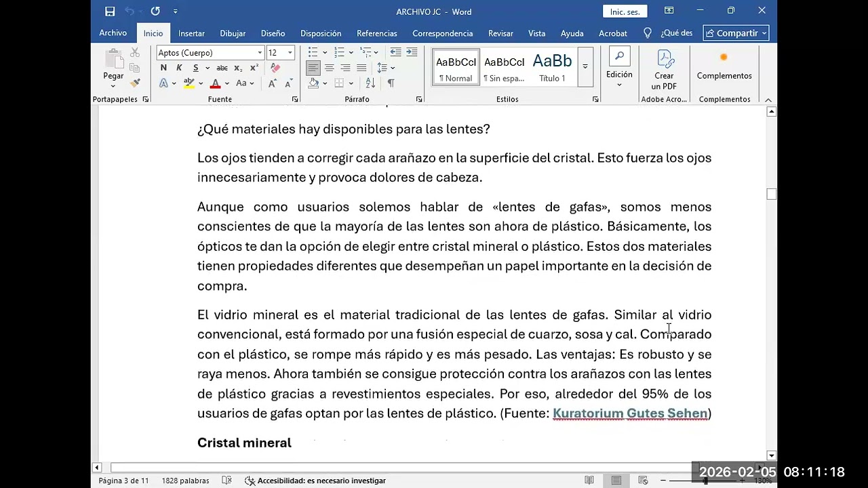Apply text highlight color marker icon
This screenshot has height=488, width=868.
(189, 83)
